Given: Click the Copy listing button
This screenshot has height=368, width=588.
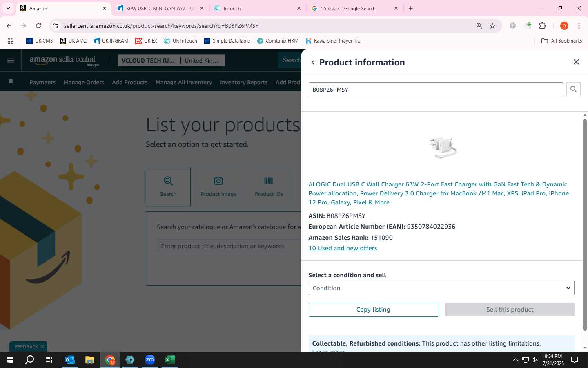Looking at the screenshot, I should 373,310.
